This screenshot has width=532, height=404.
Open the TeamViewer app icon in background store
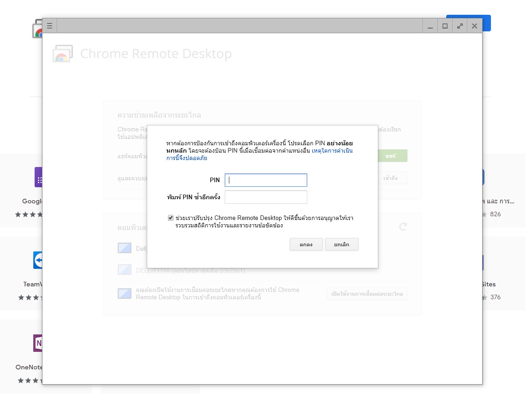pos(38,260)
